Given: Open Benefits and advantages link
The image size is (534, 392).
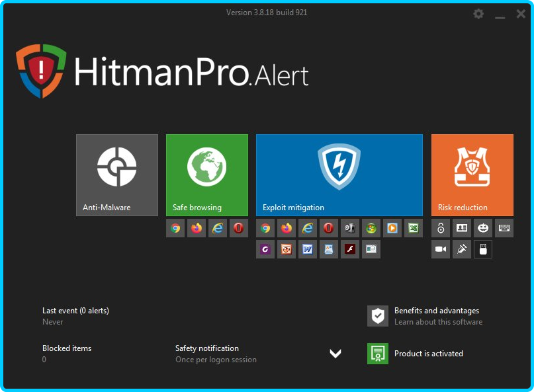Looking at the screenshot, I should pos(436,311).
